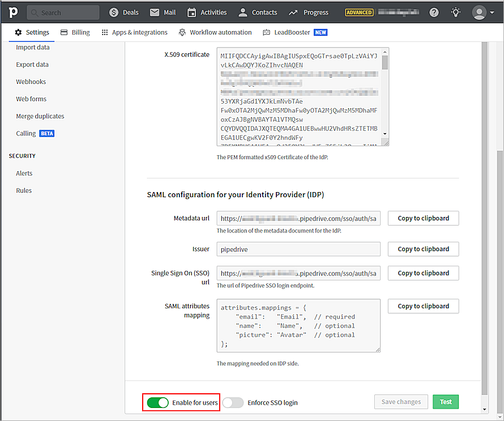Click the Search input field

tap(63, 12)
